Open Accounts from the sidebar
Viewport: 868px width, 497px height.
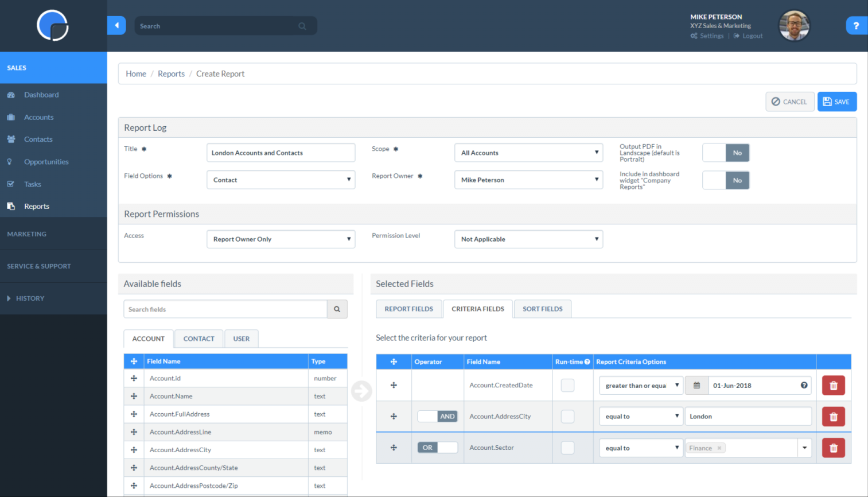tap(38, 117)
